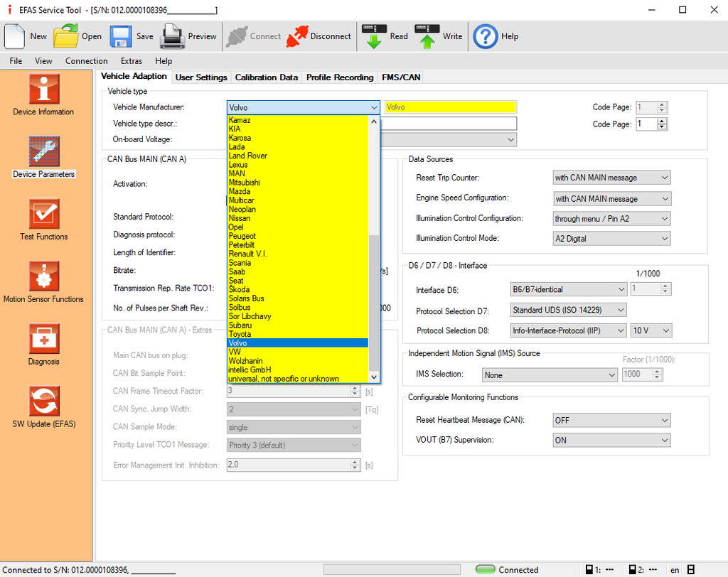
Task: Switch to the Profile Recording tab
Action: coord(340,77)
